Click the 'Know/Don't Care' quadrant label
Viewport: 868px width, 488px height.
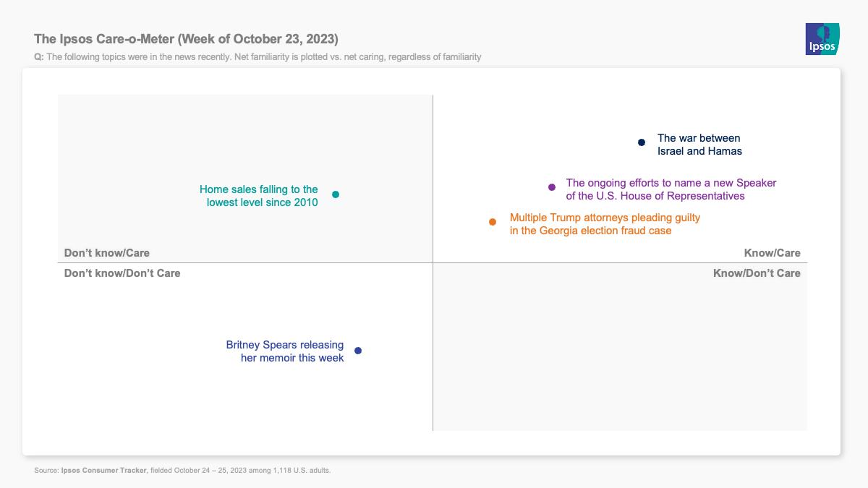(757, 273)
